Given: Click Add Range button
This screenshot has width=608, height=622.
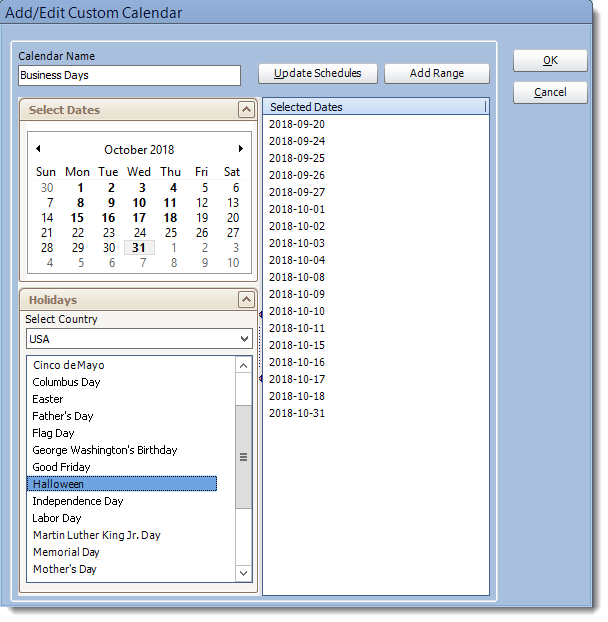Looking at the screenshot, I should tap(437, 73).
